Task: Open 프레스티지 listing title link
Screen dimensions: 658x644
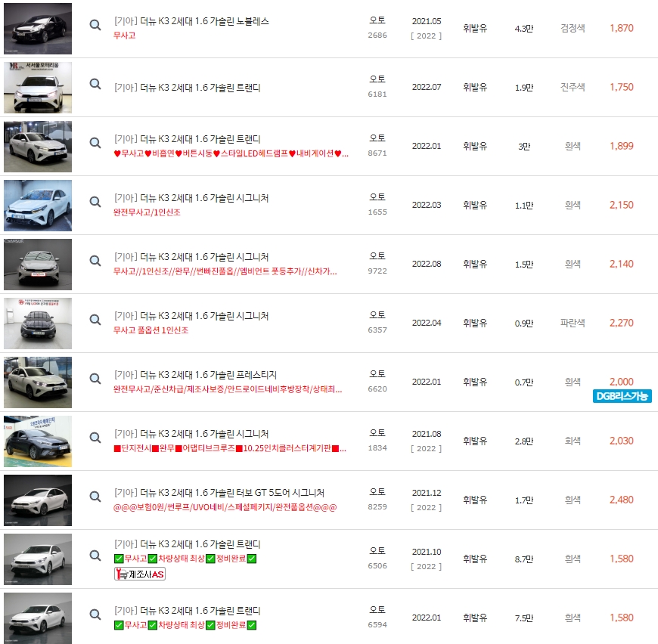Action: [196, 375]
